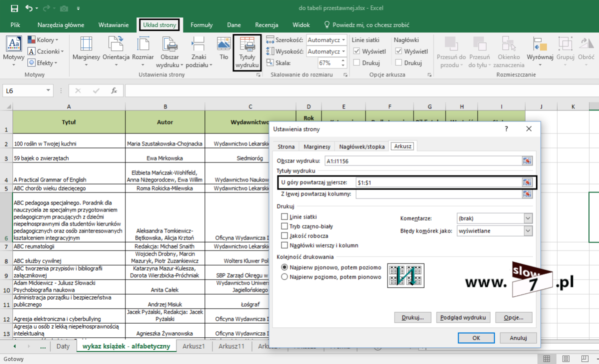This screenshot has width=599, height=364.
Task: Switch to Nagłówek/stopka dialog tab
Action: [362, 146]
